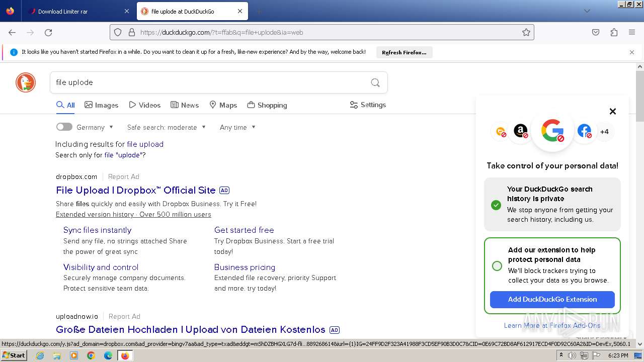Viewport: 644px width, 362px height.
Task: Close the file uplode DuckDuckGo tab
Action: (240, 11)
